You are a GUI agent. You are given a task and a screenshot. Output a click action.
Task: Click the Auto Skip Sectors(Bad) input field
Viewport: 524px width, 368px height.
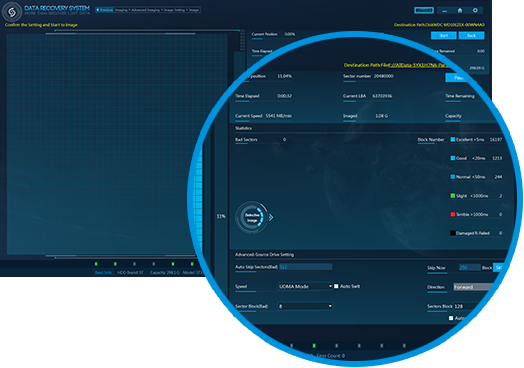pos(305,267)
